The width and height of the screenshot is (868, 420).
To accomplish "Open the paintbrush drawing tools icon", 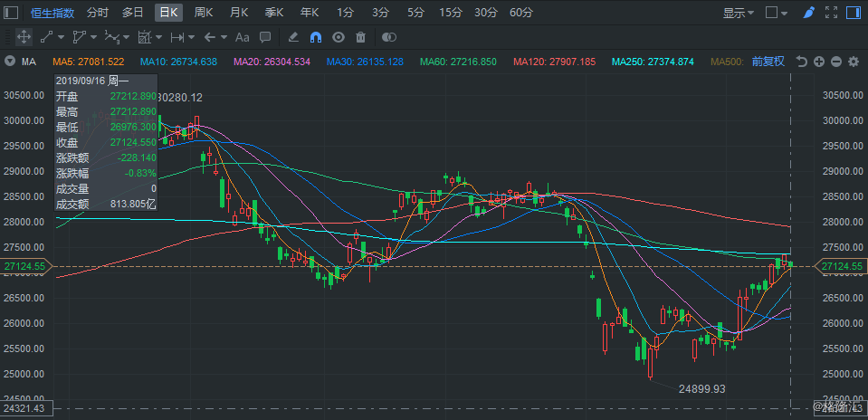I will pyautogui.click(x=809, y=12).
